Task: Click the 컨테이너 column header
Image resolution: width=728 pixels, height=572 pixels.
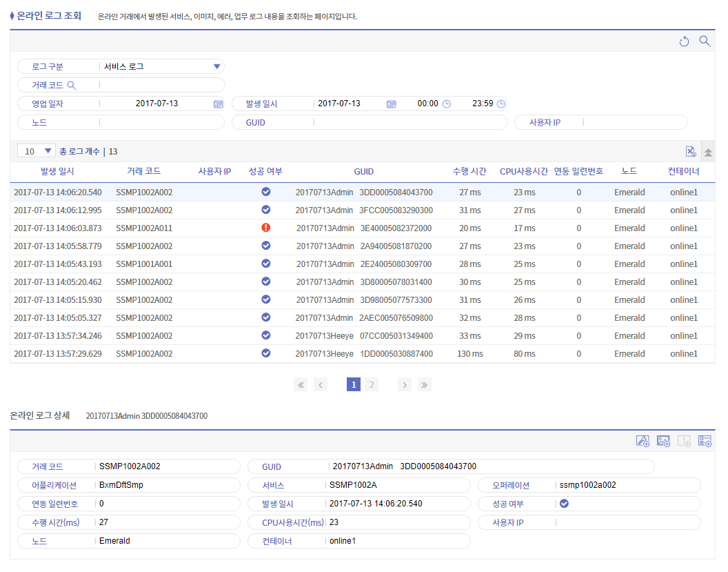Action: pyautogui.click(x=683, y=171)
